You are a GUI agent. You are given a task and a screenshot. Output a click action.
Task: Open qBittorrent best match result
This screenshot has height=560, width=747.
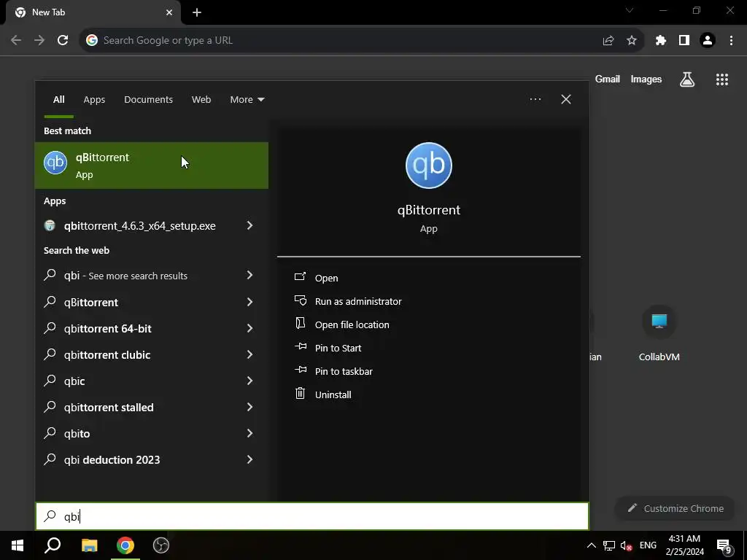[x=152, y=166]
